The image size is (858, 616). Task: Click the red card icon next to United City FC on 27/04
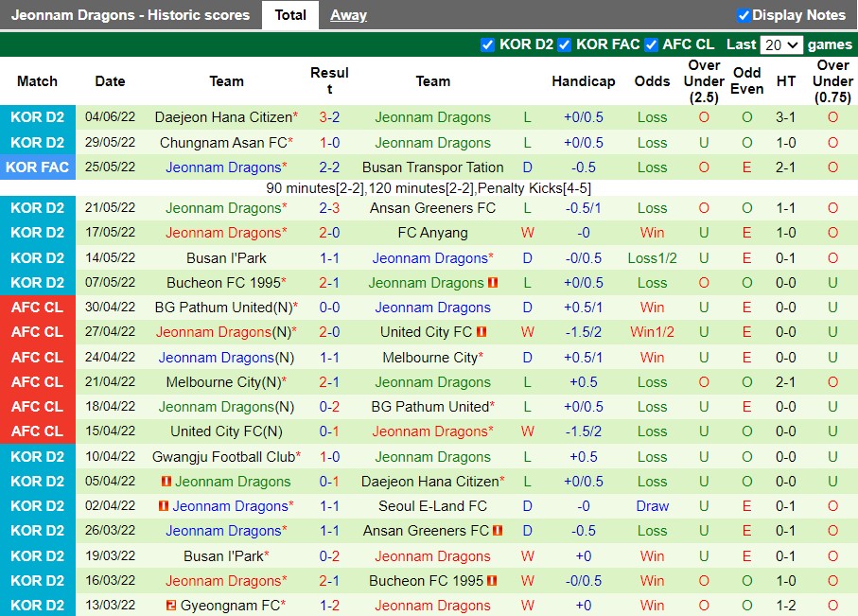[483, 332]
